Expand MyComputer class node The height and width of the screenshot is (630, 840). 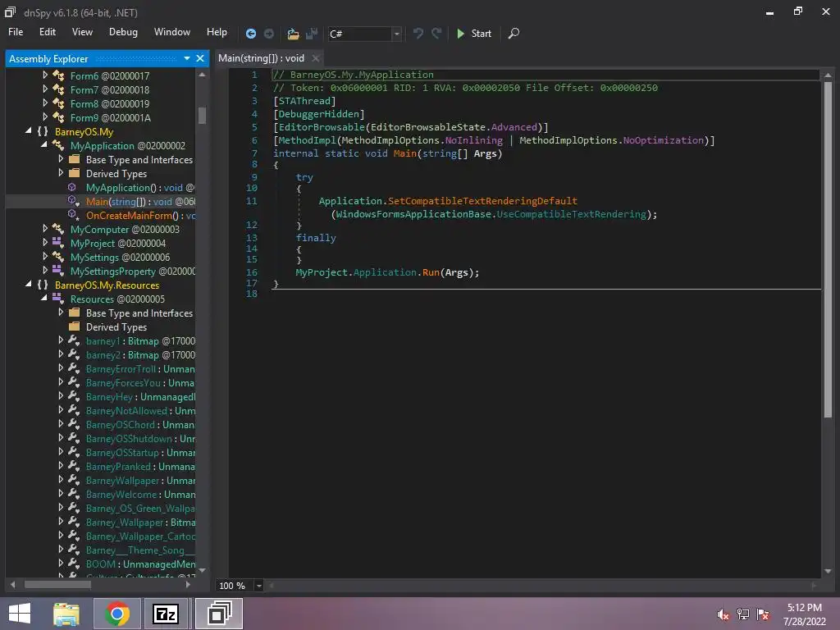45,229
